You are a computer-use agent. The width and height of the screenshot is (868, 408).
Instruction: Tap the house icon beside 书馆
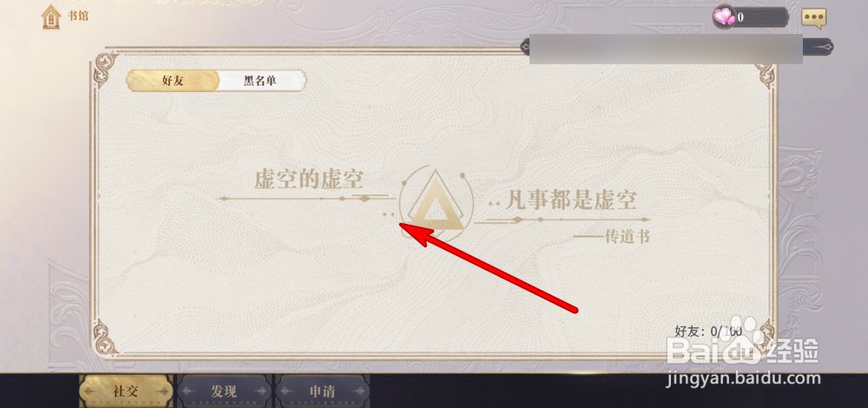tap(51, 16)
